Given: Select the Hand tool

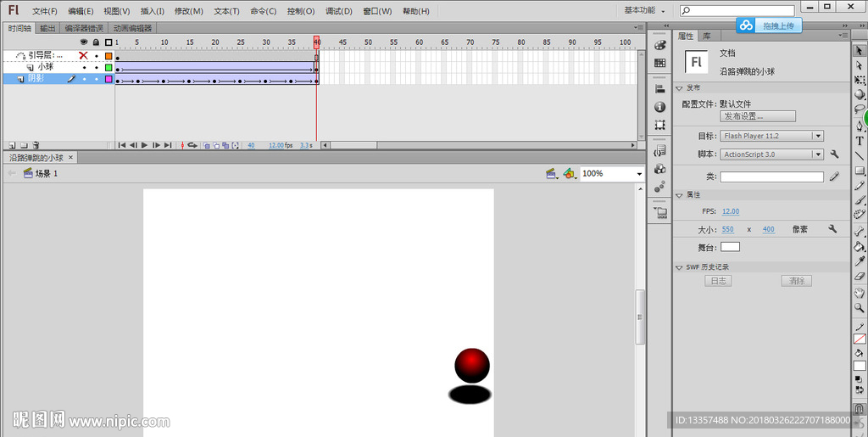Looking at the screenshot, I should 860,294.
